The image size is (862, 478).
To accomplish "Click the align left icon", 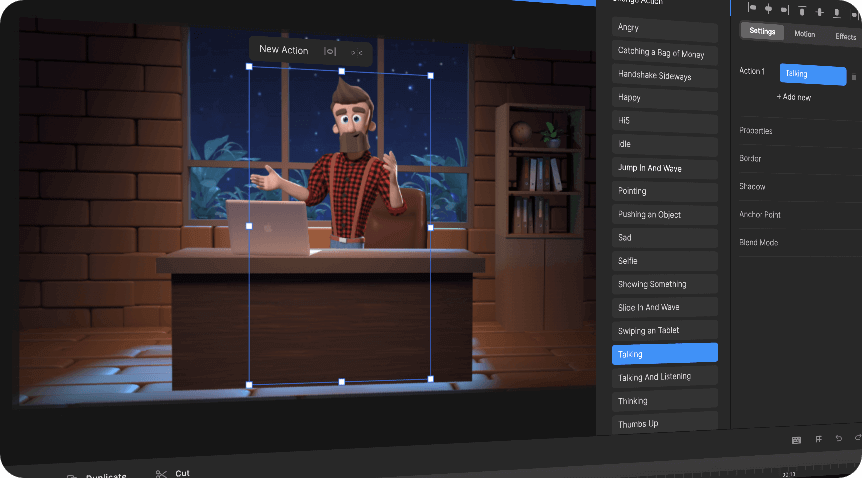I will [x=752, y=8].
